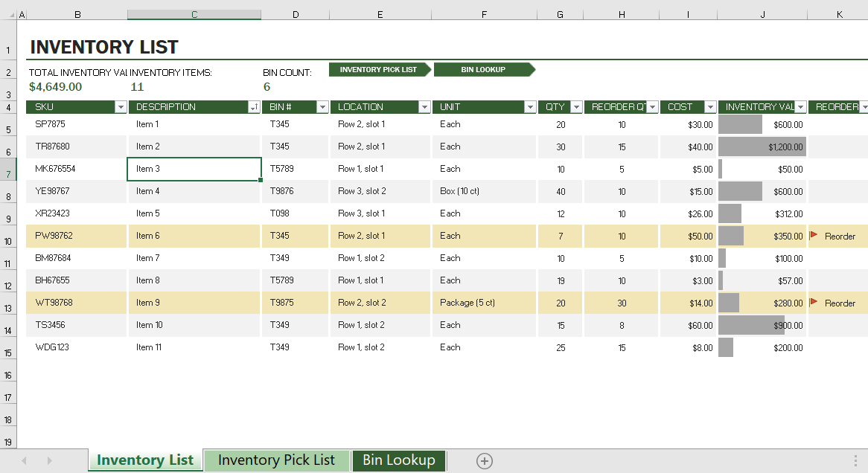Select the Inventory List sheet tab
This screenshot has height=473, width=868.
pyautogui.click(x=144, y=460)
